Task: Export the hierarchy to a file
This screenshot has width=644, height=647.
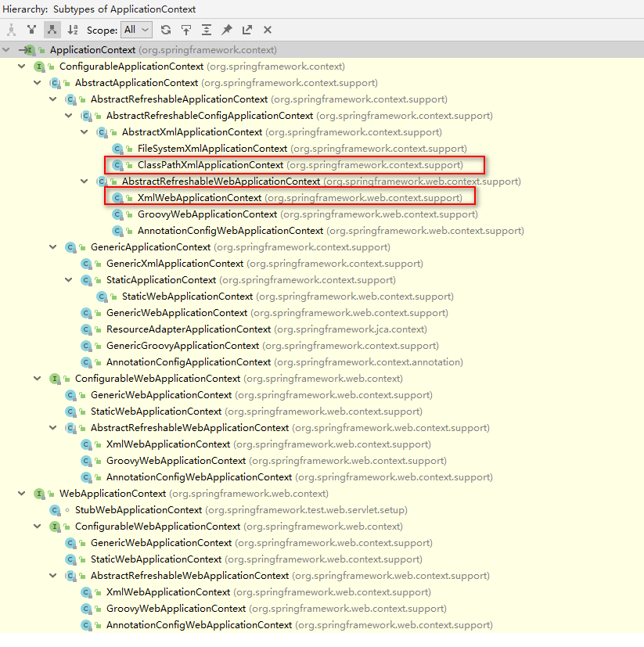Action: click(x=246, y=30)
